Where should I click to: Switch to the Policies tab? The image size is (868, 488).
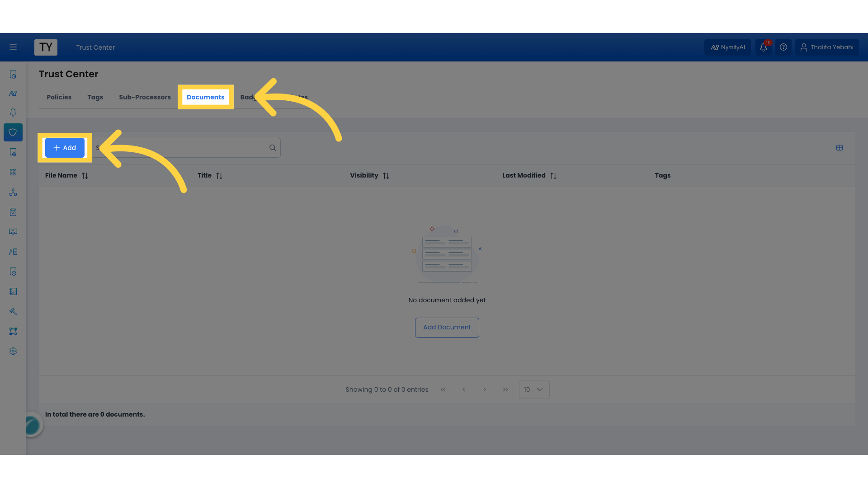pos(59,97)
